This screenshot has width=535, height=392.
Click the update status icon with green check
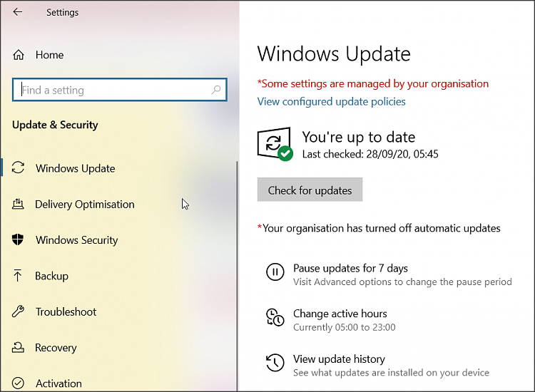point(275,144)
